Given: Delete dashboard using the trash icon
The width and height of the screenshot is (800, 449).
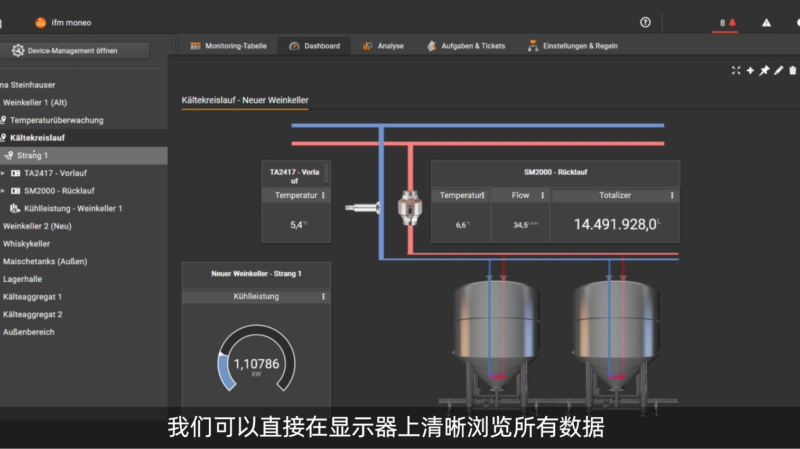Looking at the screenshot, I should tap(792, 70).
